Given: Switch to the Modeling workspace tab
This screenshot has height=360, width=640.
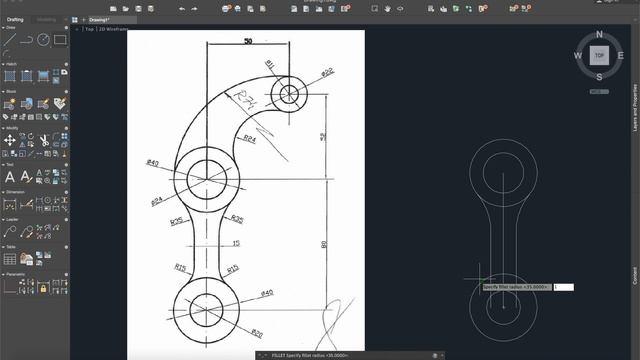Looking at the screenshot, I should coord(46,20).
